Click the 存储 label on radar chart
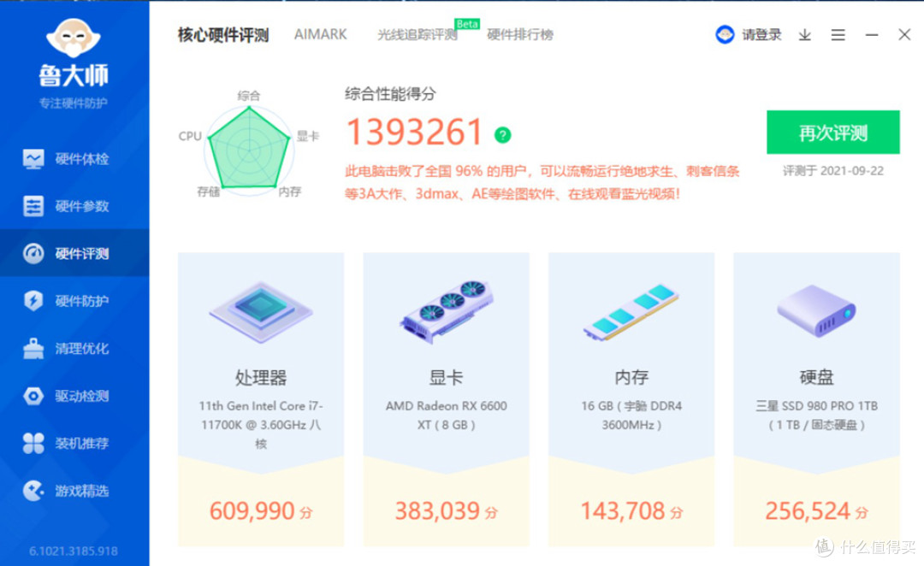 tap(208, 192)
